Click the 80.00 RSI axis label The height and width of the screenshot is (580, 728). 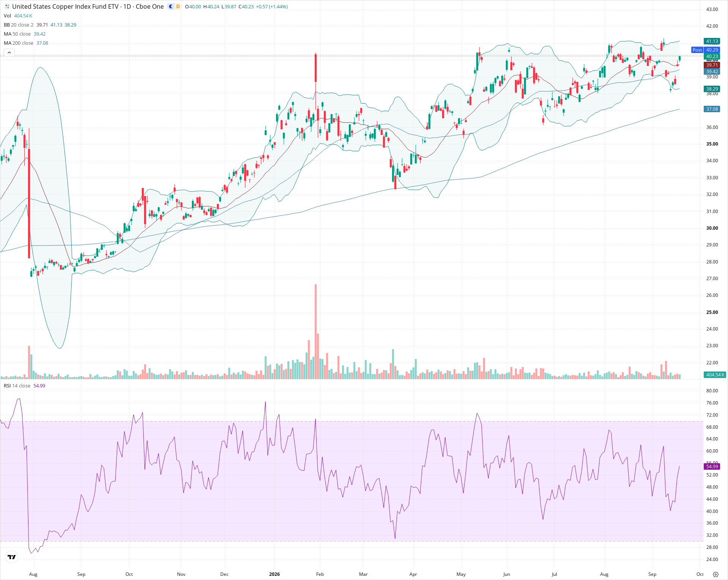coord(712,391)
